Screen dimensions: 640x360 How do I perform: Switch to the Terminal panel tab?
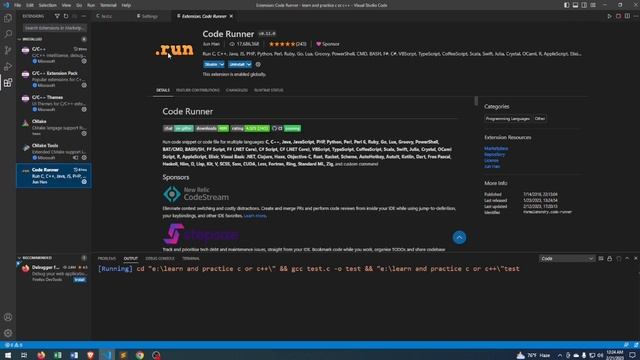pos(191,259)
